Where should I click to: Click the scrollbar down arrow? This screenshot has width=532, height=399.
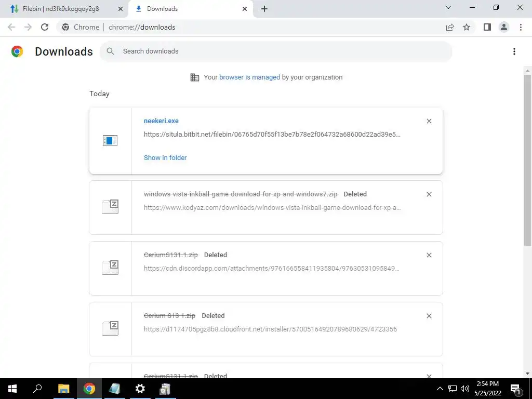[528, 374]
